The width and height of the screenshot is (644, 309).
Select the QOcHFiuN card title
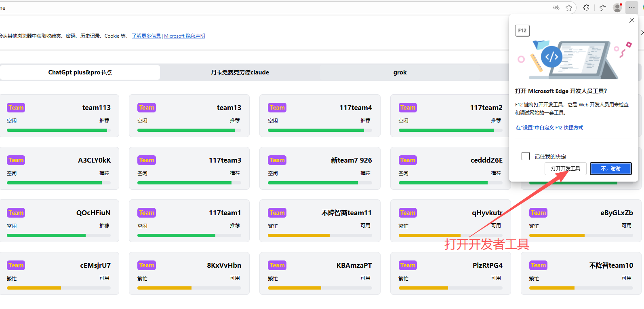pos(94,213)
